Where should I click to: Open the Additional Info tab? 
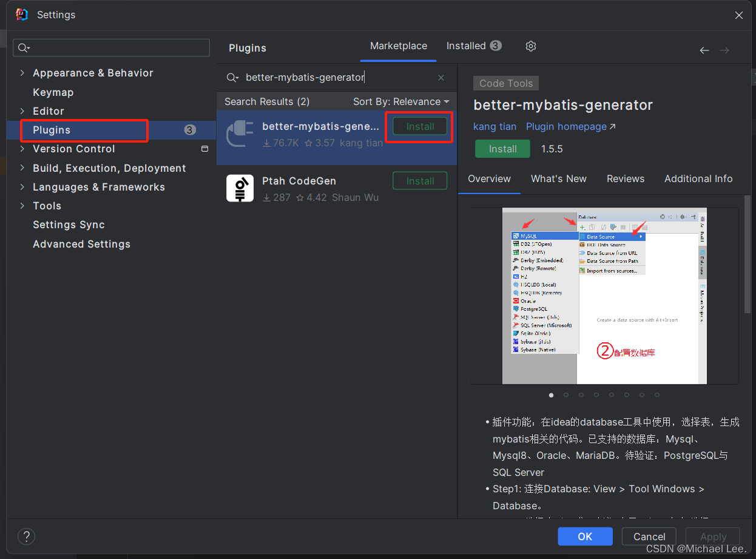[x=698, y=179]
